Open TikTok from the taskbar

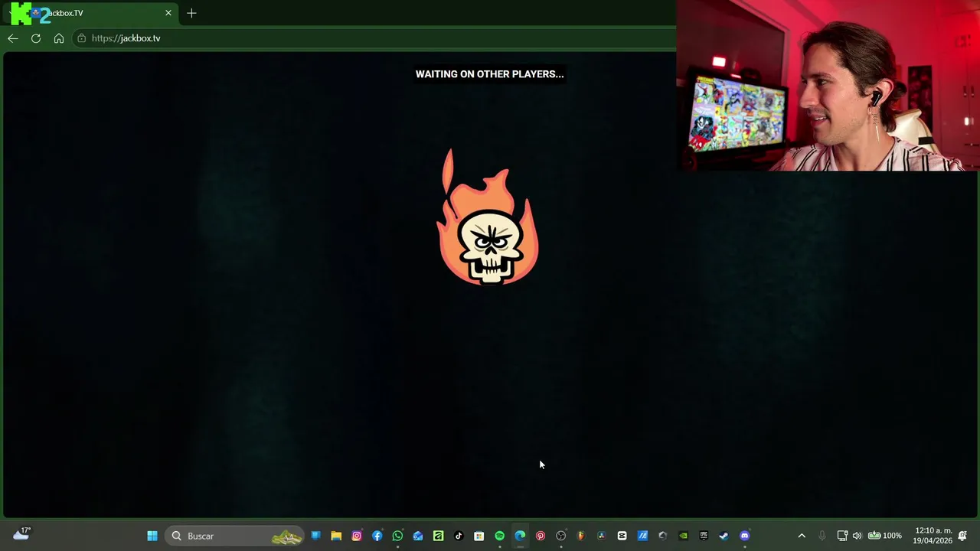click(x=459, y=536)
